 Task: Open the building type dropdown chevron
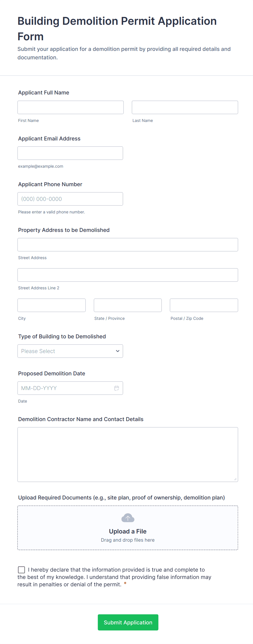pos(118,351)
